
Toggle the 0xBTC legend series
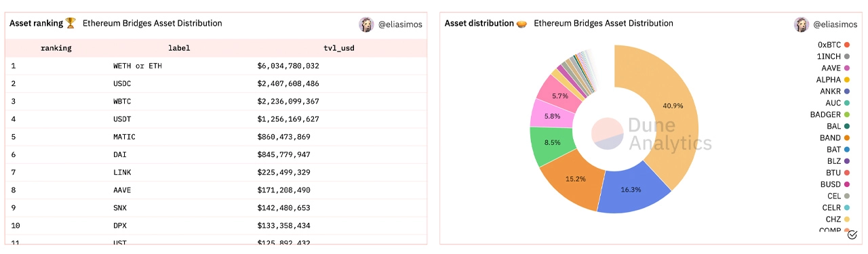coord(833,45)
